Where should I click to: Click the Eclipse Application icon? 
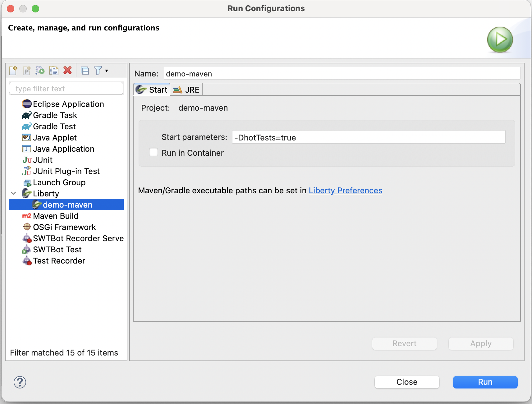[x=27, y=104]
